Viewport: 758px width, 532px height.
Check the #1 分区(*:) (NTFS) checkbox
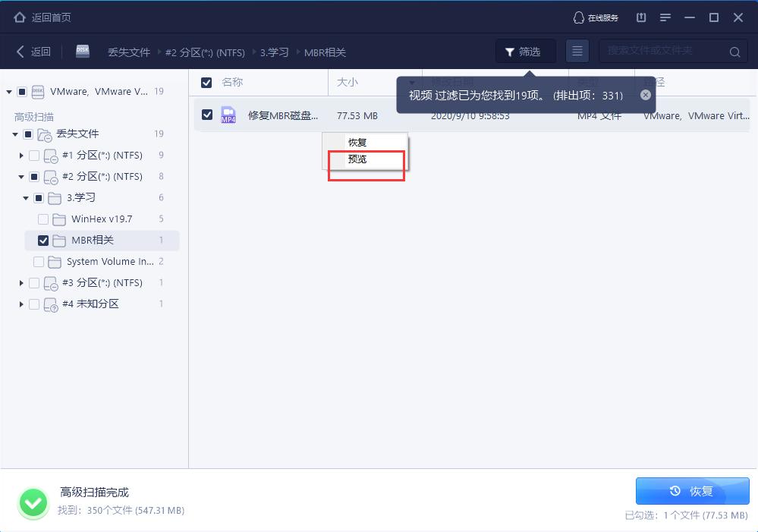(x=33, y=155)
